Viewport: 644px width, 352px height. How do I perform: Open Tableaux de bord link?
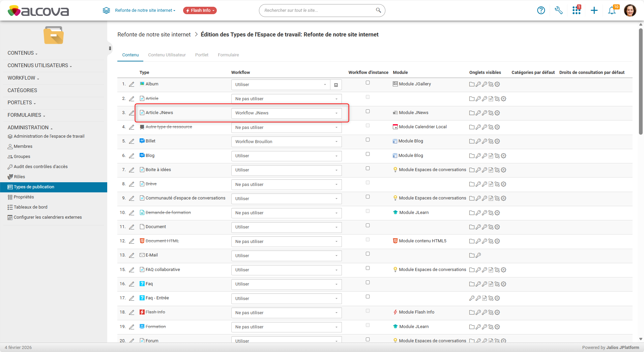[x=30, y=207]
